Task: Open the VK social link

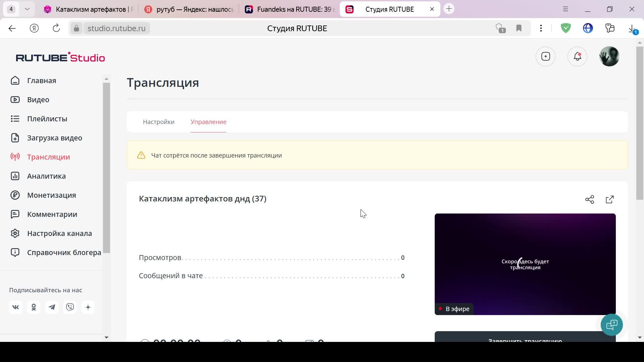Action: click(16, 307)
